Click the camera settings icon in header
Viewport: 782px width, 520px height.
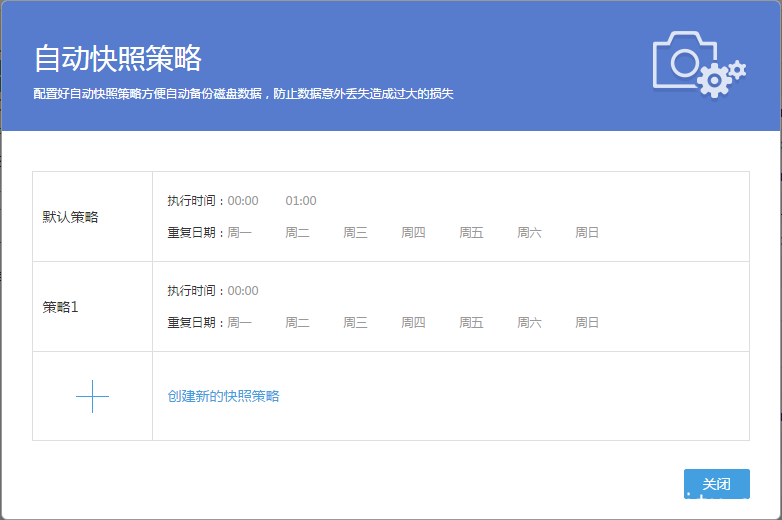pos(699,65)
